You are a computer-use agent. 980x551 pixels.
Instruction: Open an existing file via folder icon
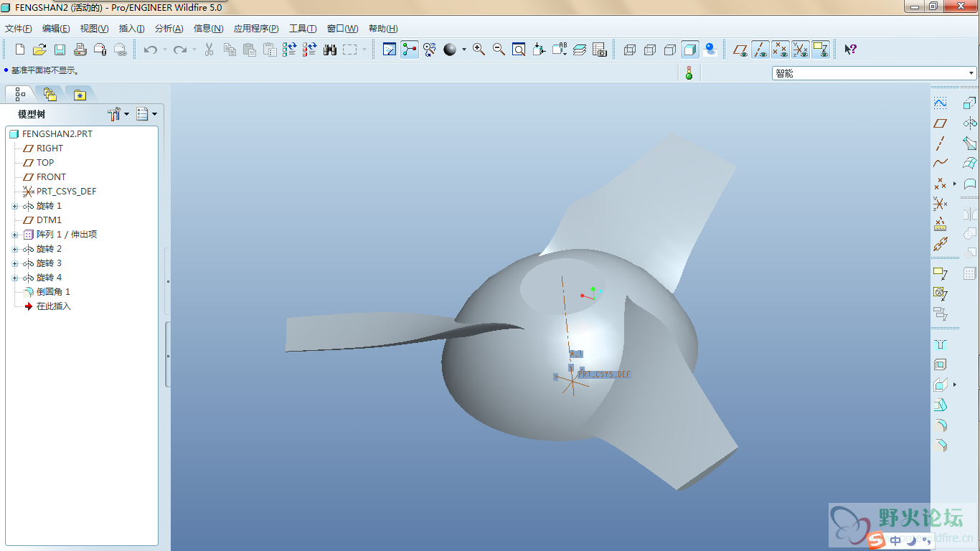pos(39,50)
